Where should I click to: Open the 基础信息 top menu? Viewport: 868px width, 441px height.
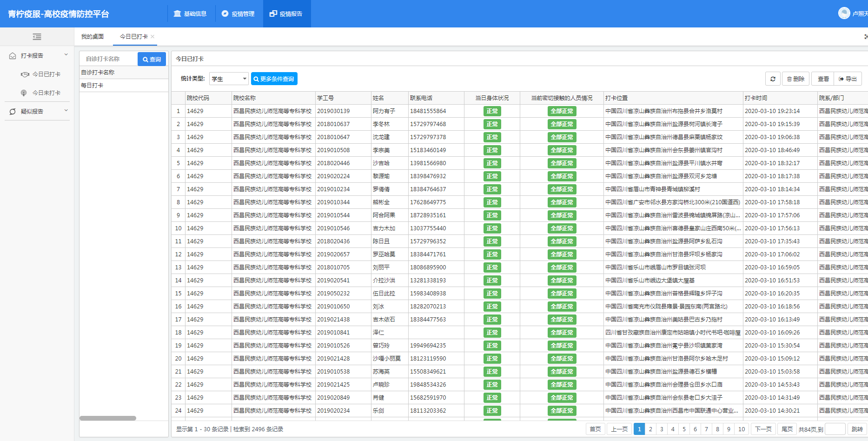pos(190,14)
